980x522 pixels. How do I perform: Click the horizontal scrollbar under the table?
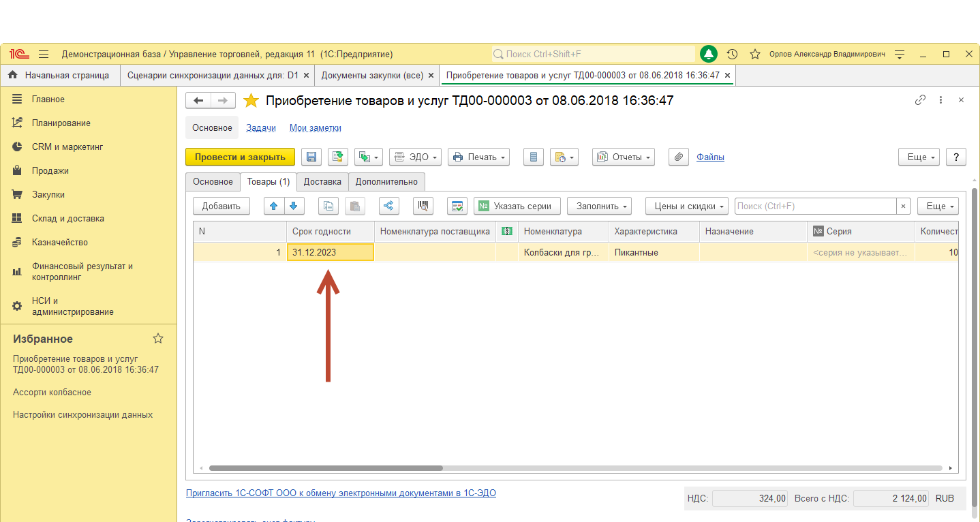click(326, 468)
